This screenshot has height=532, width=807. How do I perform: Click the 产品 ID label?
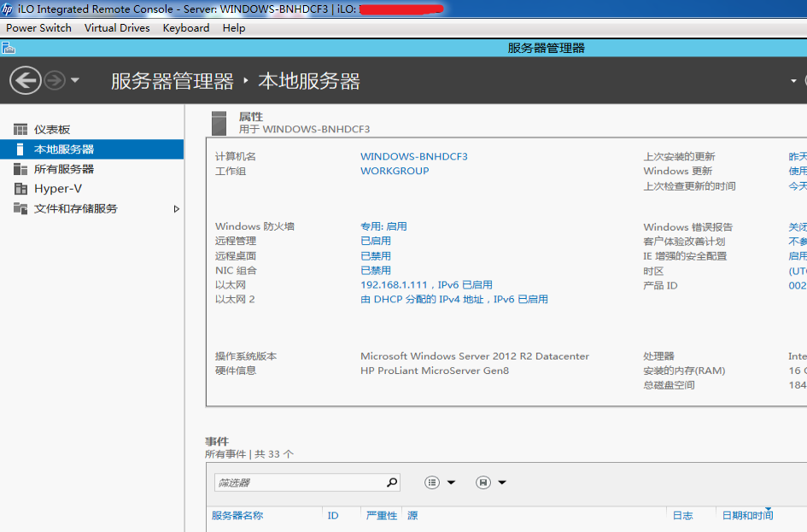pyautogui.click(x=660, y=285)
